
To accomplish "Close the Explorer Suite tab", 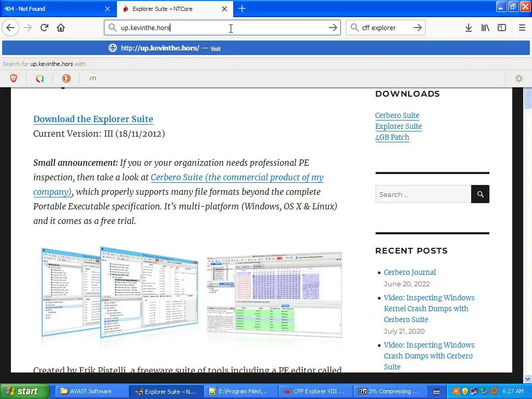I will pos(224,9).
